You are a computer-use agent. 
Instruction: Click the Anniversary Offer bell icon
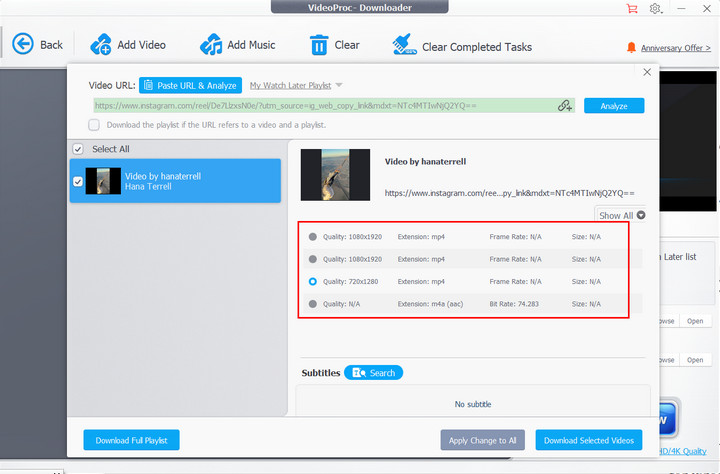tap(631, 47)
